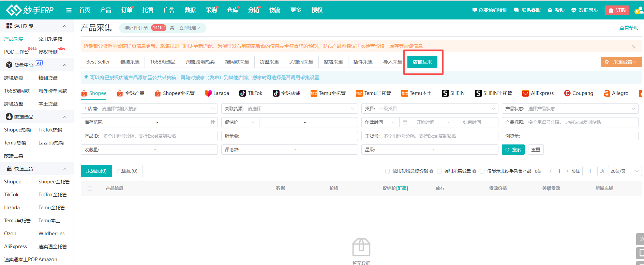Open the 类目 一级类目 dropdown

click(x=430, y=109)
